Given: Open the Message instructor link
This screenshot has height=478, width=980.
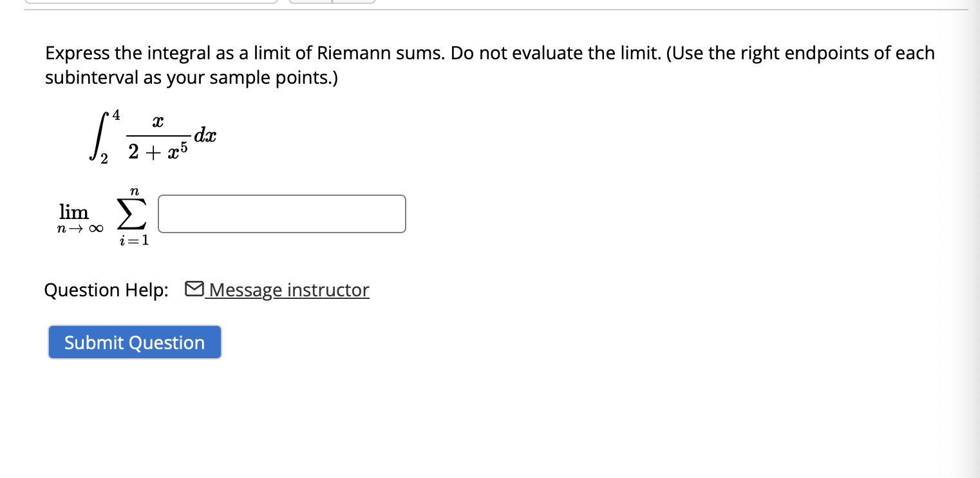Looking at the screenshot, I should (x=287, y=290).
